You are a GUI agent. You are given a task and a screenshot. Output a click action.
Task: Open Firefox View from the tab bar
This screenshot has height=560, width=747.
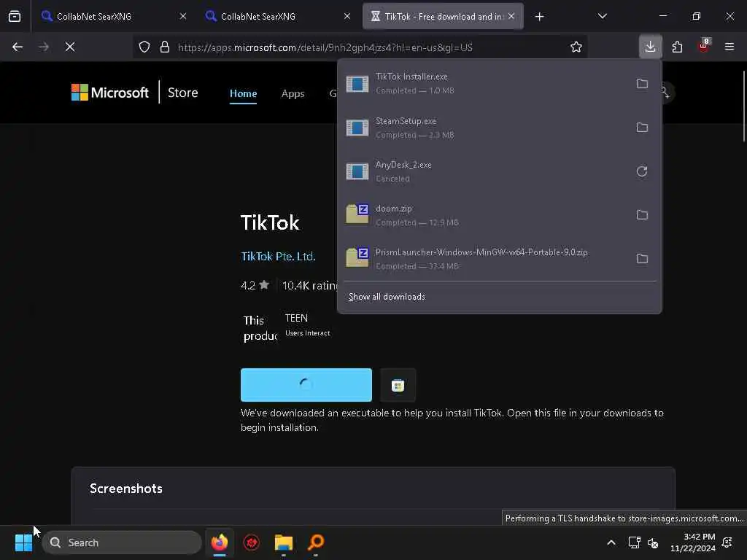click(x=15, y=17)
